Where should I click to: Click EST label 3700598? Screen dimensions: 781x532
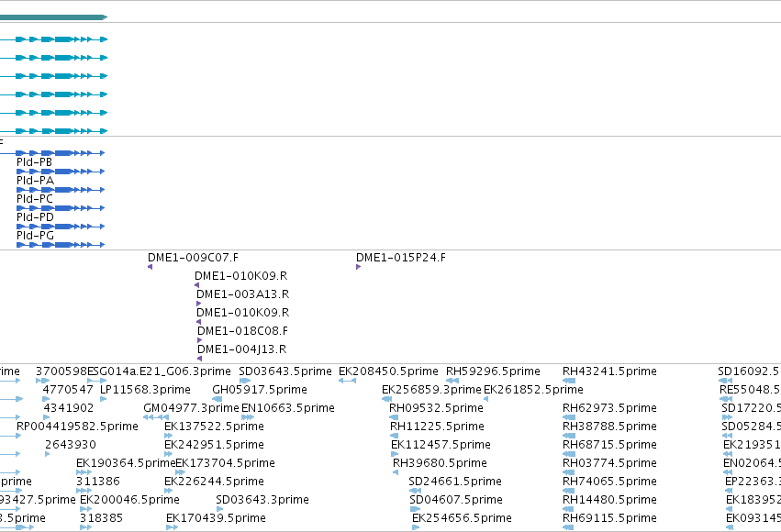[x=61, y=371]
